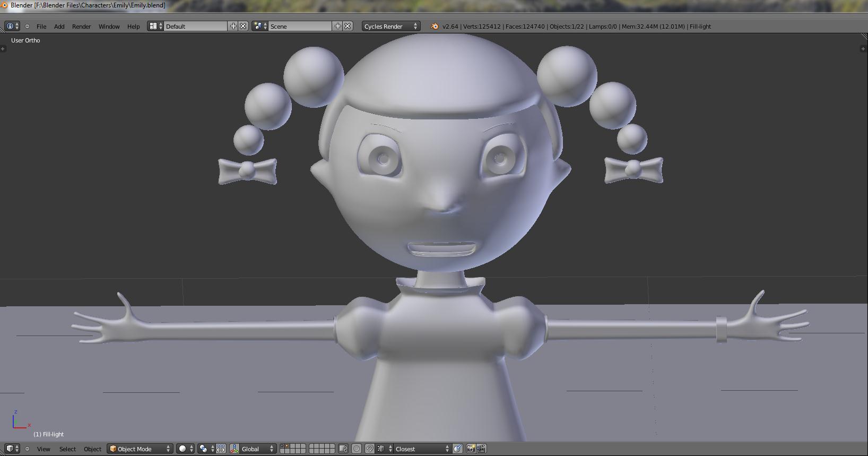Viewport: 868px width, 456px height.
Task: Open the Render menu
Action: pos(81,26)
